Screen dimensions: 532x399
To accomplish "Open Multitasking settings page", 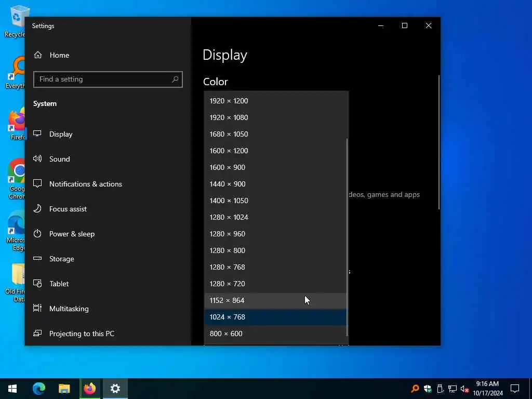I will pos(108,309).
